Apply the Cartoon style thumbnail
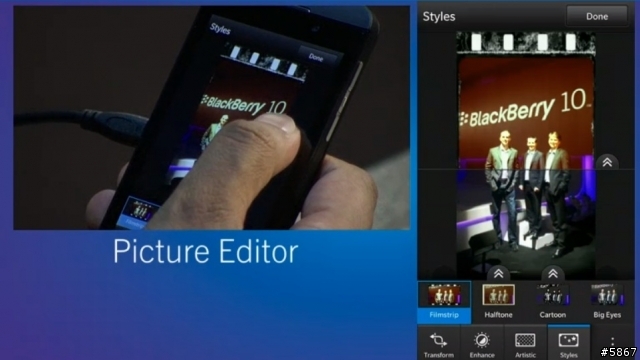Viewport: 640px width, 360px height. pos(553,302)
